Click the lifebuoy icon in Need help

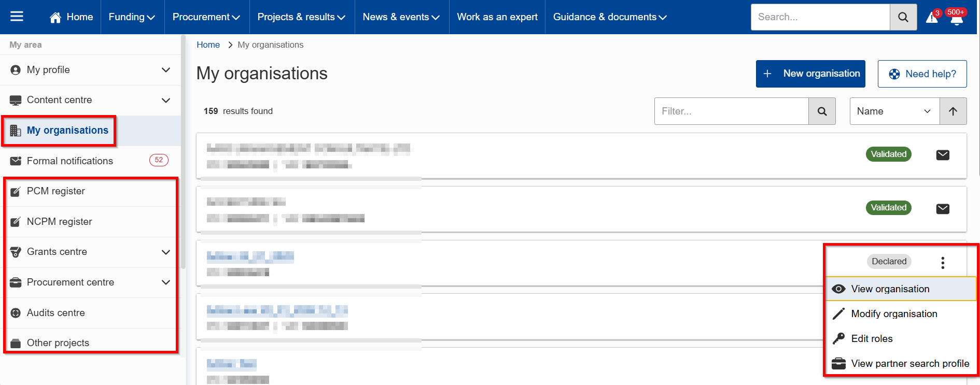[x=894, y=74]
